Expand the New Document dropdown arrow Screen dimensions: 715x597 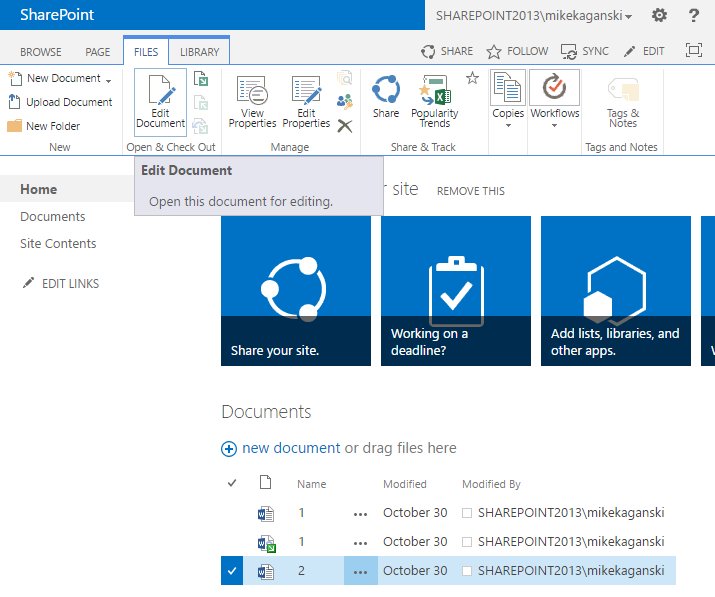[x=109, y=81]
